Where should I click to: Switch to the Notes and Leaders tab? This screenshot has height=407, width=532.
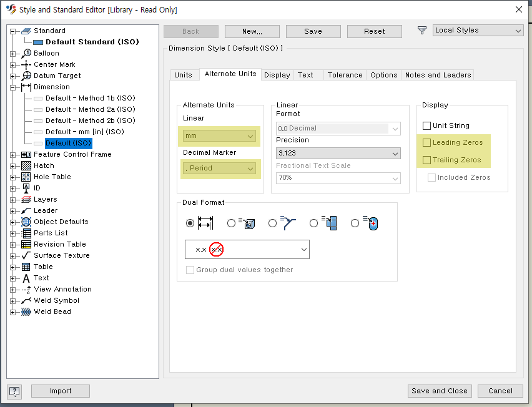click(x=438, y=75)
